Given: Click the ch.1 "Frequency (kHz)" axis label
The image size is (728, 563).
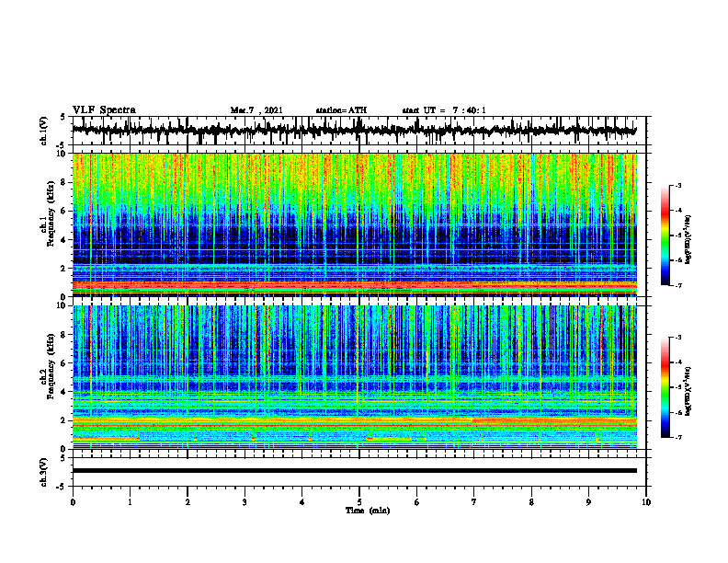Looking at the screenshot, I should [x=51, y=213].
